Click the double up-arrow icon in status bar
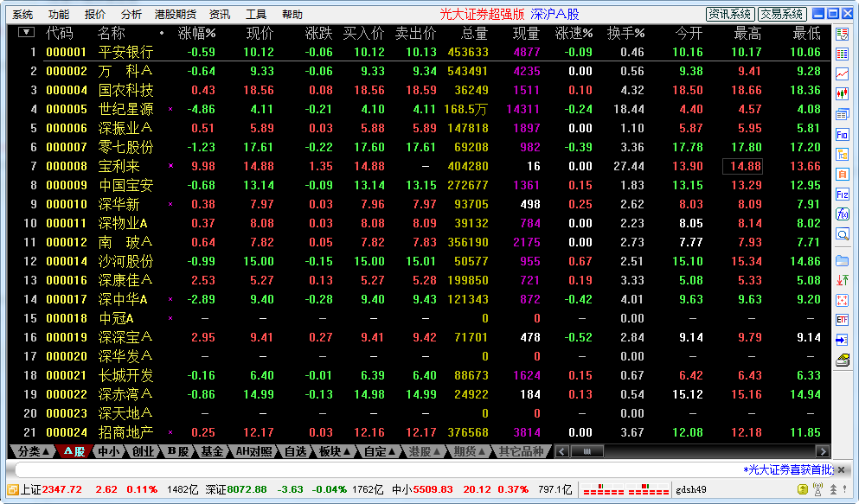 (833, 489)
